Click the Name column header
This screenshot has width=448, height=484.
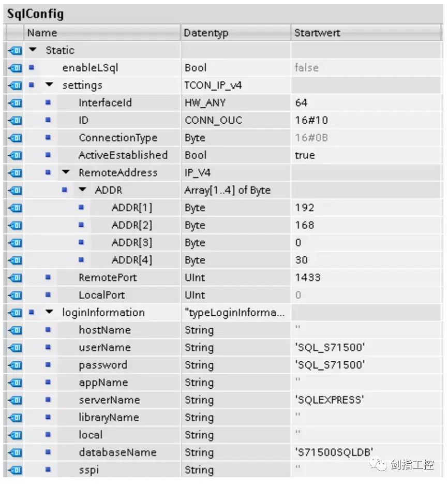42,33
